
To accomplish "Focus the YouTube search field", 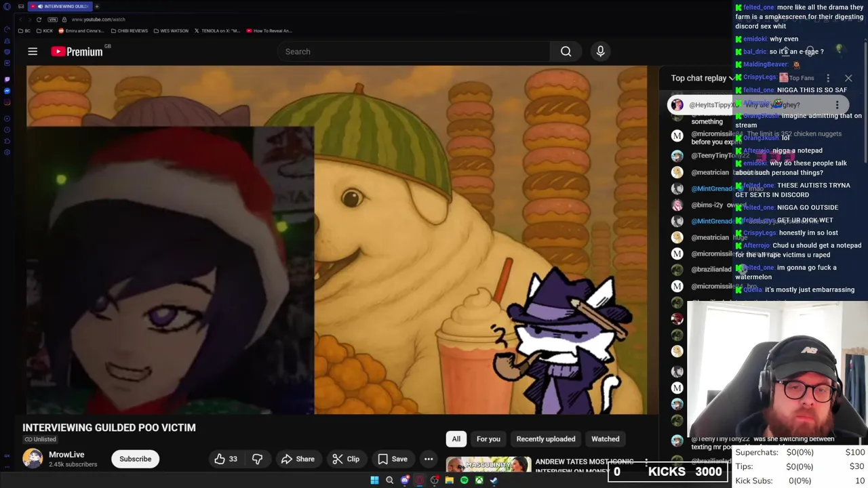I will [x=414, y=52].
